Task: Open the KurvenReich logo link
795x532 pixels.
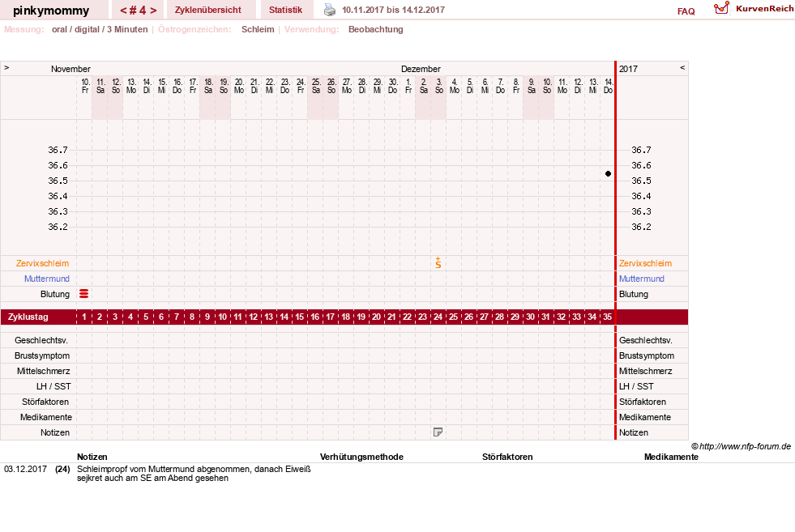Action: pyautogui.click(x=754, y=9)
